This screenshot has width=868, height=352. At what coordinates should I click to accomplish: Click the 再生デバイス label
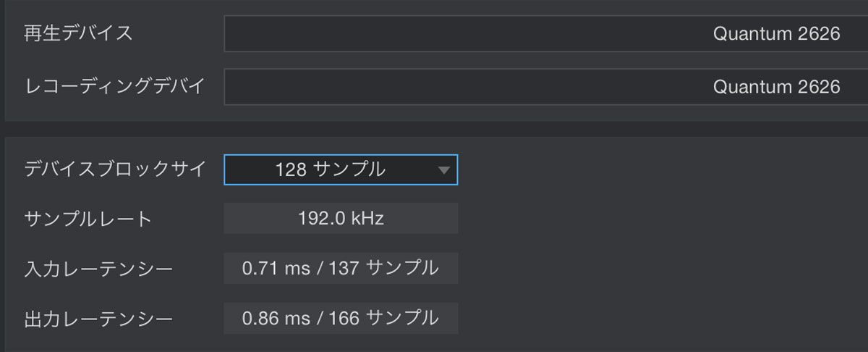click(78, 33)
